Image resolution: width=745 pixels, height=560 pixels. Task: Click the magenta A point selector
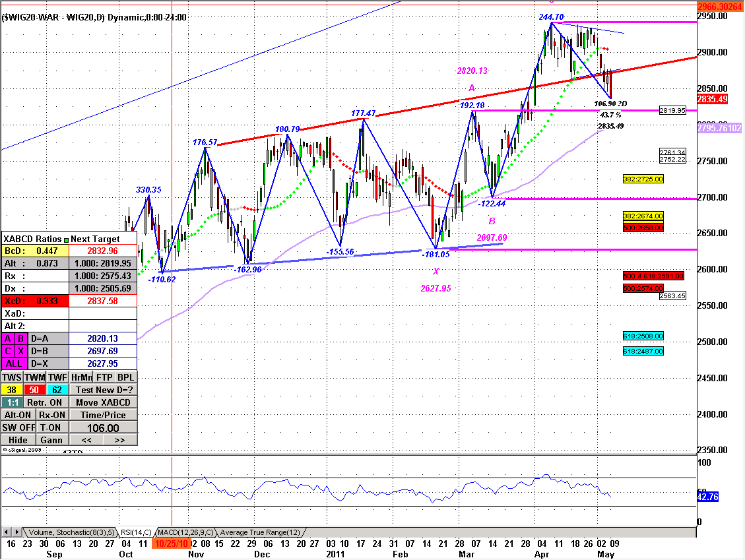(x=10, y=338)
